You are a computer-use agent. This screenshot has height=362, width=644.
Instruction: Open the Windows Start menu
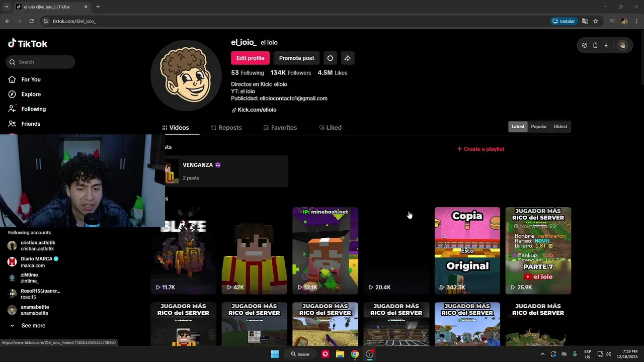275,354
